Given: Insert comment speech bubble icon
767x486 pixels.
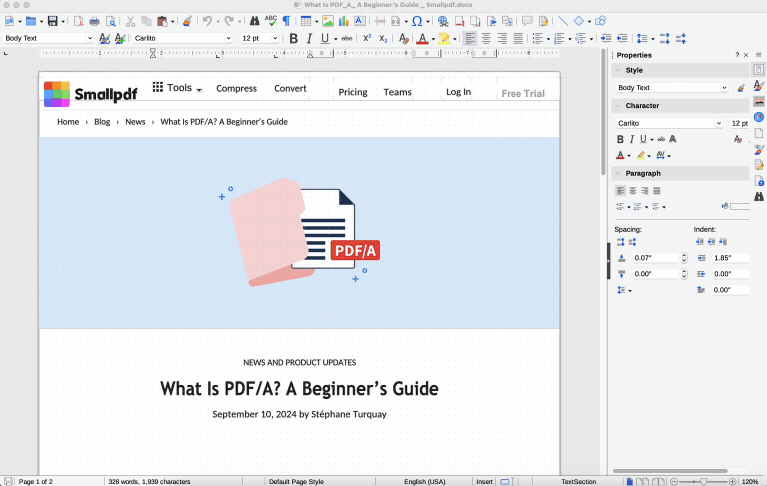Looking at the screenshot, I should [527, 21].
